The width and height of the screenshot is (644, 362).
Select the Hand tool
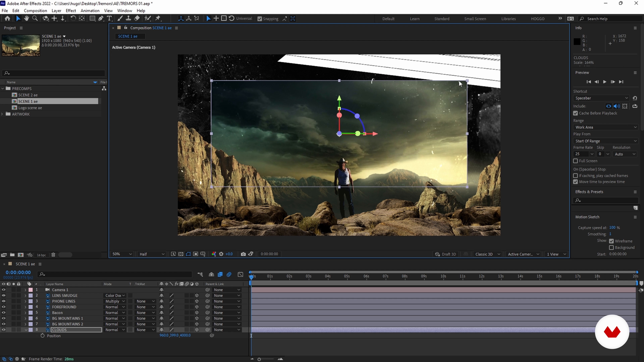[26, 18]
